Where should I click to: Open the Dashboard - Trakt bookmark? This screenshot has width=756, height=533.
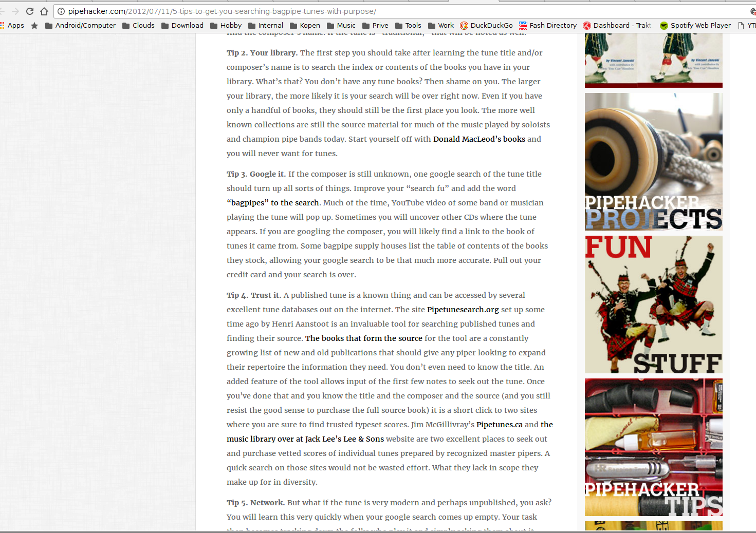pos(617,25)
